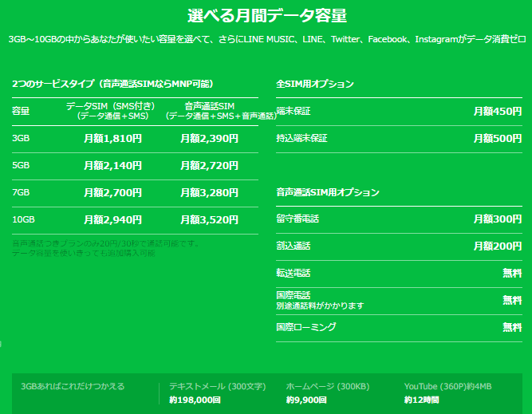Select the 月額3,280円 price cell

[x=209, y=193]
